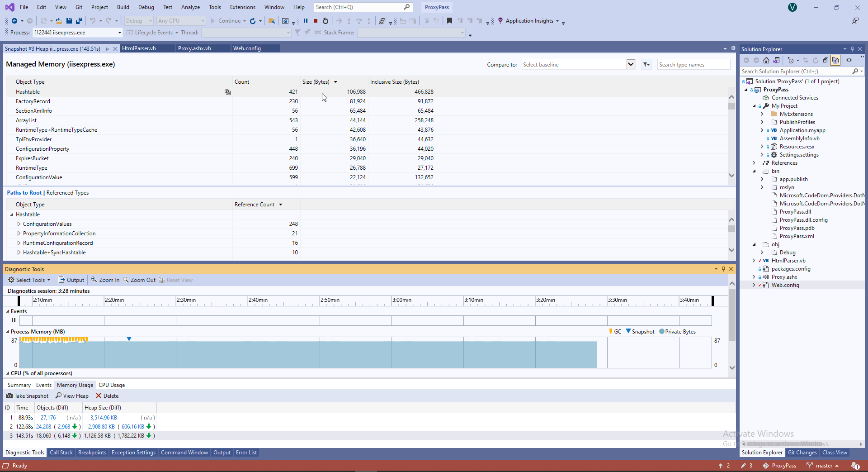The image size is (868, 472).
Task: Open the Select baseline dropdown
Action: tap(631, 65)
